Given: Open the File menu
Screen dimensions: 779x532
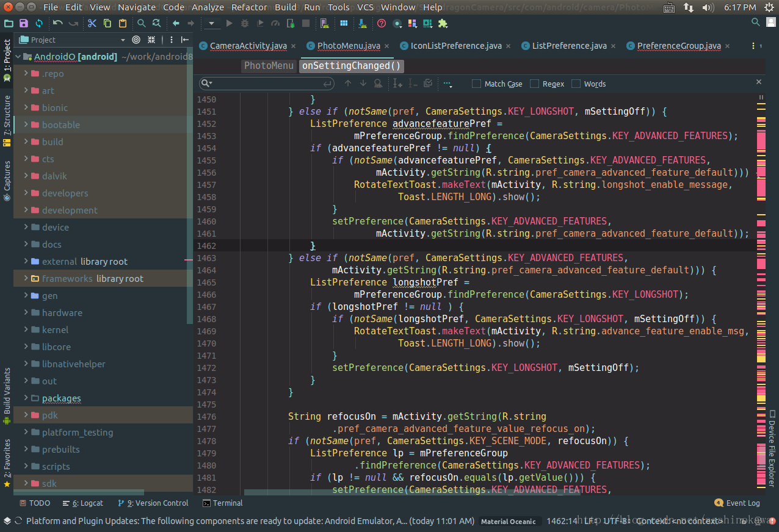Looking at the screenshot, I should pyautogui.click(x=51, y=7).
